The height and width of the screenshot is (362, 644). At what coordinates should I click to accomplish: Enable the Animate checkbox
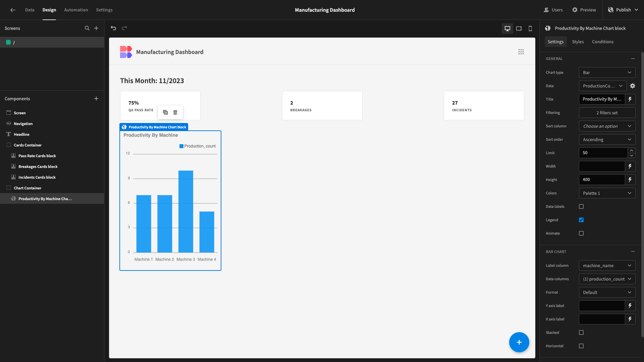coord(581,233)
